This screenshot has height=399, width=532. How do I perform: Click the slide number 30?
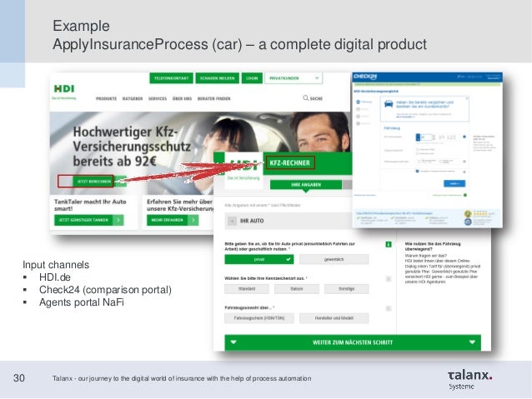click(19, 378)
